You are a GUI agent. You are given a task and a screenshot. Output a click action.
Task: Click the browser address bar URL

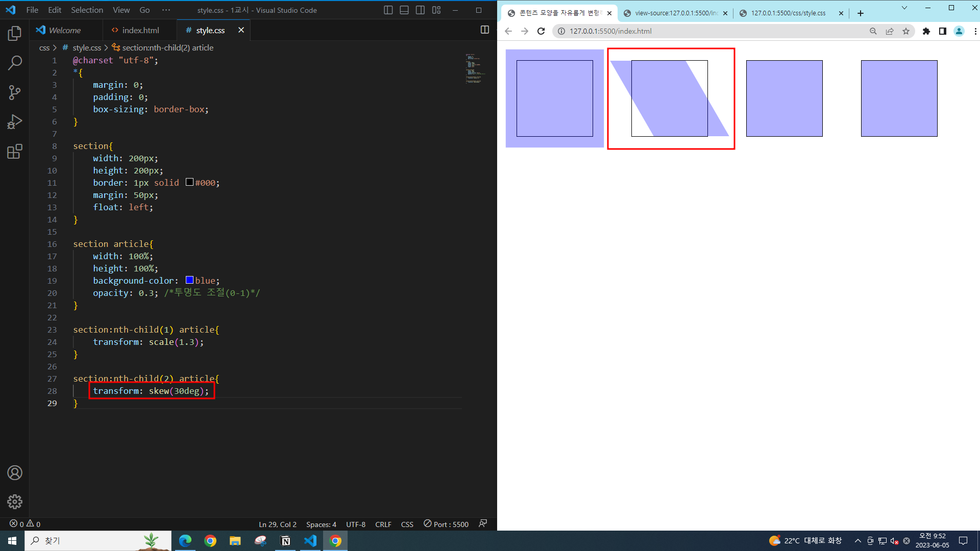[x=610, y=31]
